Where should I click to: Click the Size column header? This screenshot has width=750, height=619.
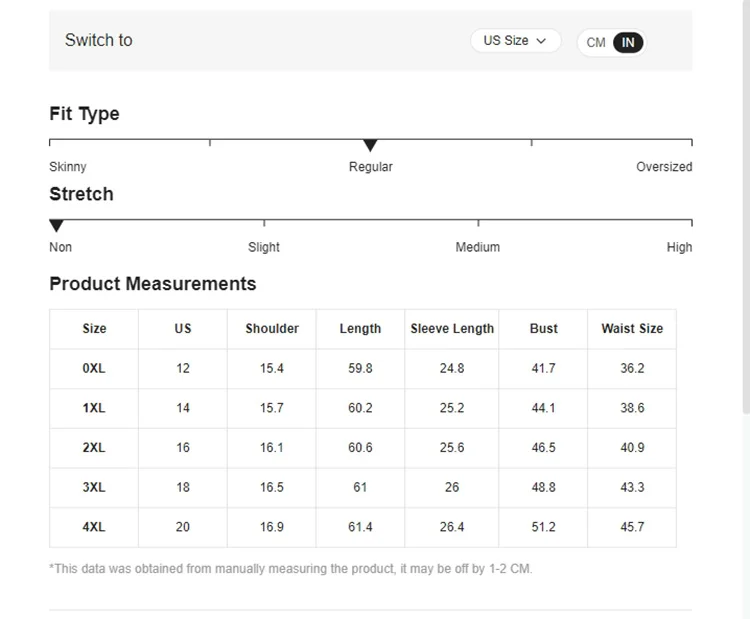(94, 328)
